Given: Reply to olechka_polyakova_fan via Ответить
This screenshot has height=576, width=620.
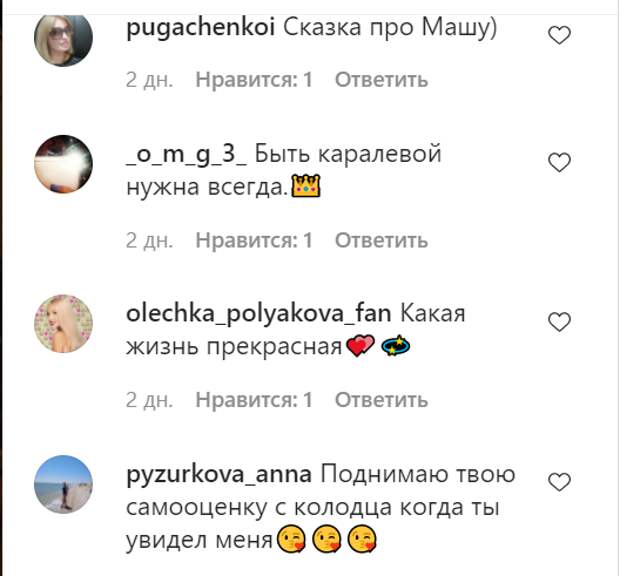Looking at the screenshot, I should click(x=382, y=400).
